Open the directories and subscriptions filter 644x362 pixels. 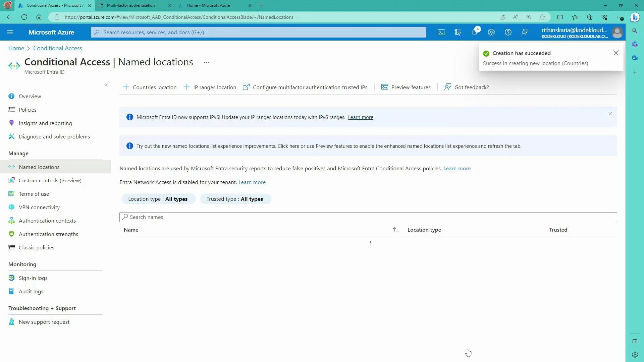458,32
